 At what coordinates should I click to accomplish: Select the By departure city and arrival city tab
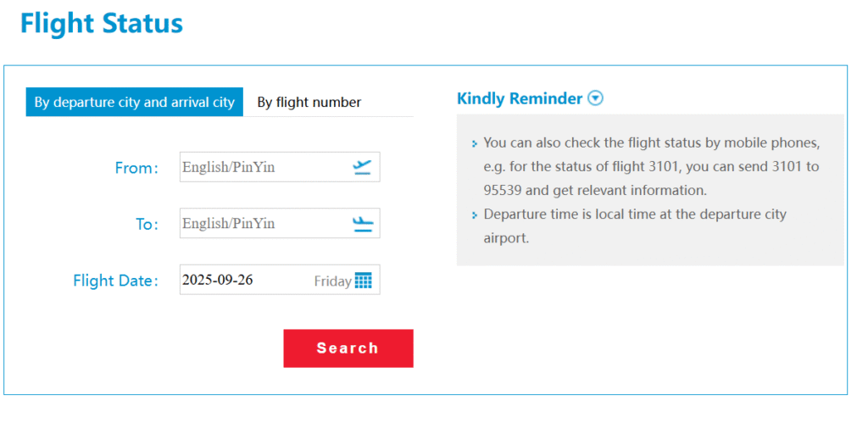134,103
